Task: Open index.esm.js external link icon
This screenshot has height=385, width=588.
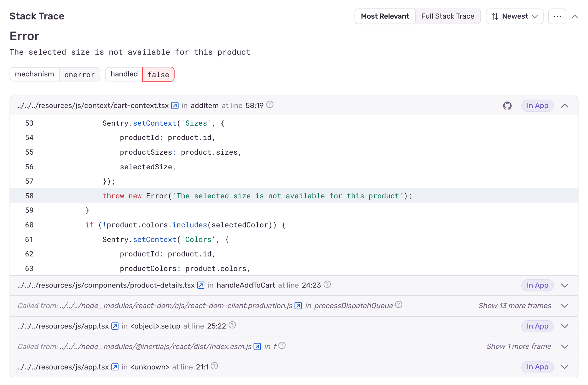Action: click(258, 347)
